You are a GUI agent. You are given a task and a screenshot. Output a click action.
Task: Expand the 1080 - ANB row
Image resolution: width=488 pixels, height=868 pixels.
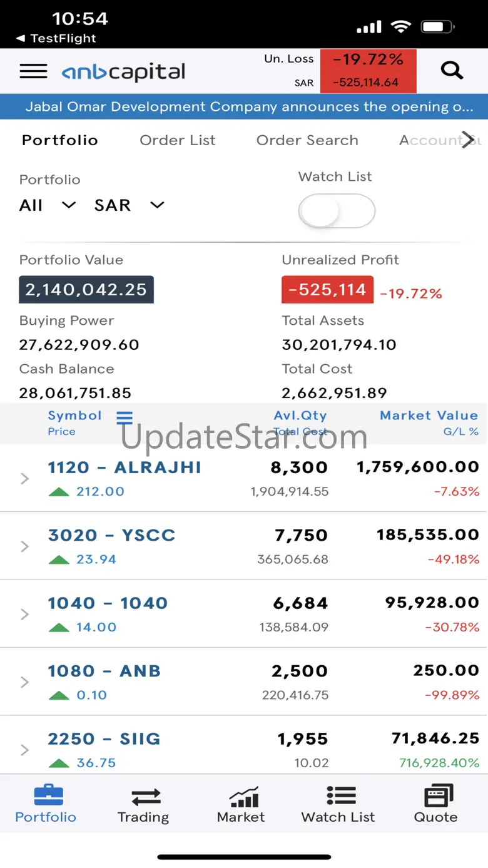pyautogui.click(x=25, y=682)
